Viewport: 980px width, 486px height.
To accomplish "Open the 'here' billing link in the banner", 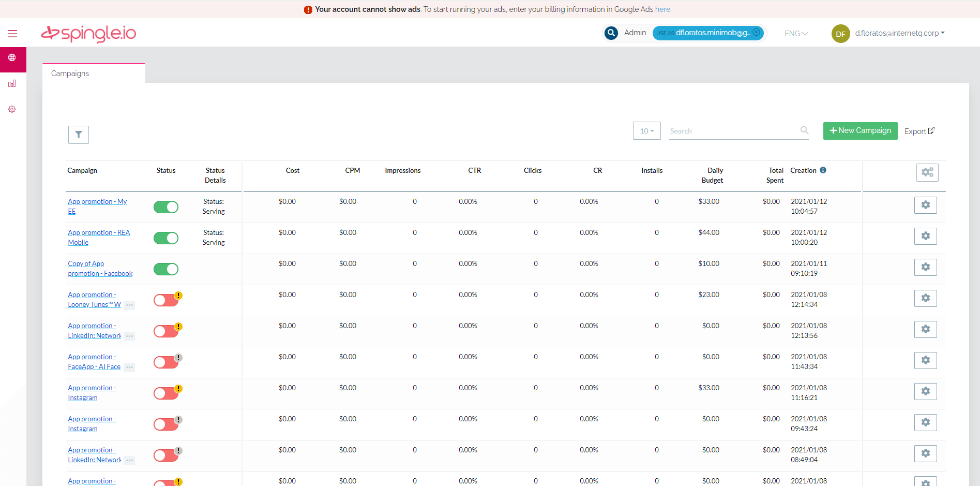I will tap(662, 9).
